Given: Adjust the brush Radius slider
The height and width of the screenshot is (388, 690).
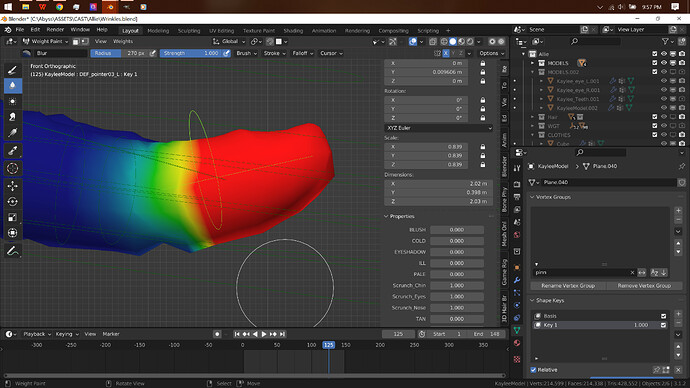Looking at the screenshot, I should point(120,53).
